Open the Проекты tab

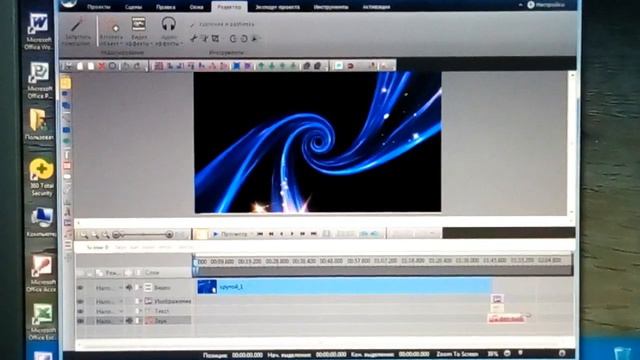[98, 7]
